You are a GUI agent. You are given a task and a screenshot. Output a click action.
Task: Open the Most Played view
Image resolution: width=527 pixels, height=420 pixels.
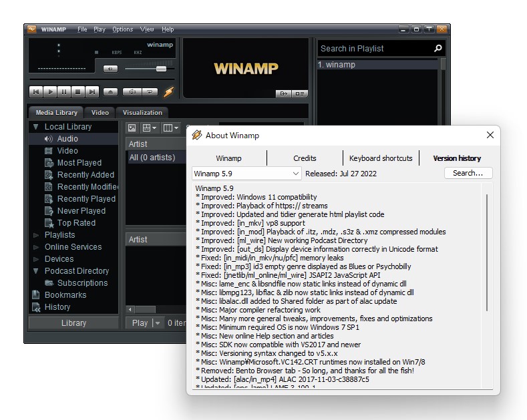click(79, 163)
